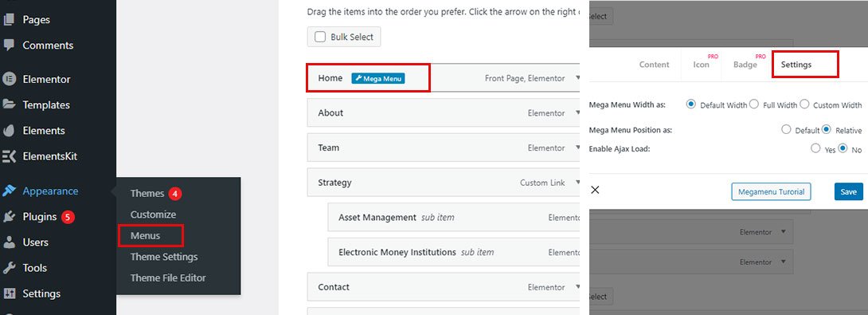Set Mega Menu Position to Default
This screenshot has width=868, height=315.
[x=786, y=129]
